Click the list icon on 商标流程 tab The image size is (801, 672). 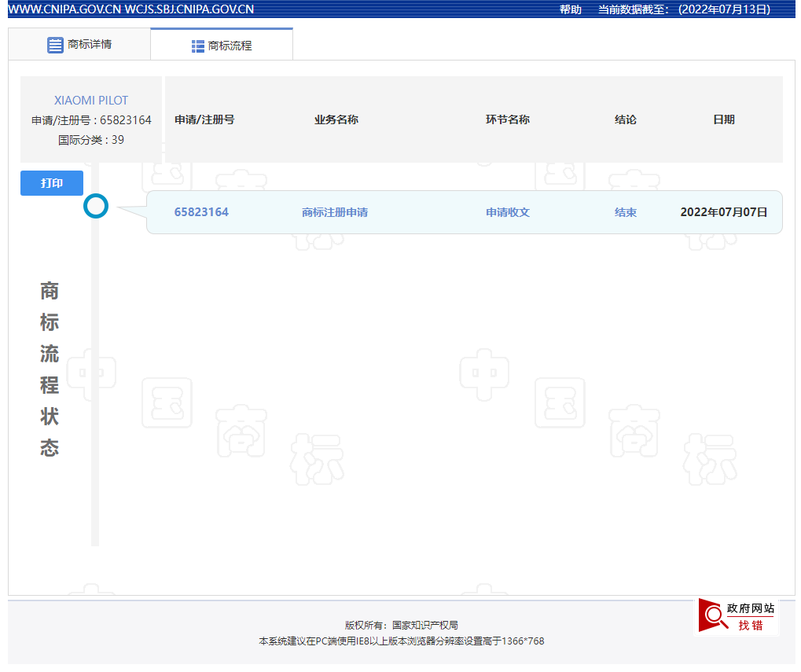click(198, 44)
